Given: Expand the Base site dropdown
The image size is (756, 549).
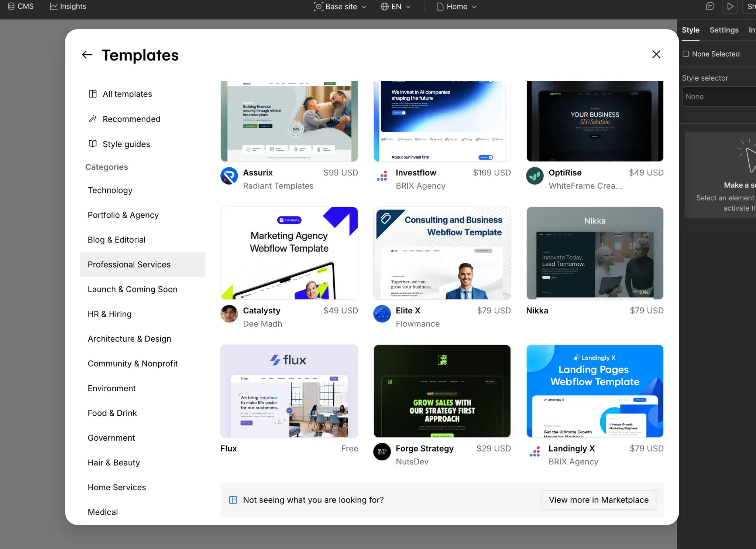Looking at the screenshot, I should [x=340, y=7].
